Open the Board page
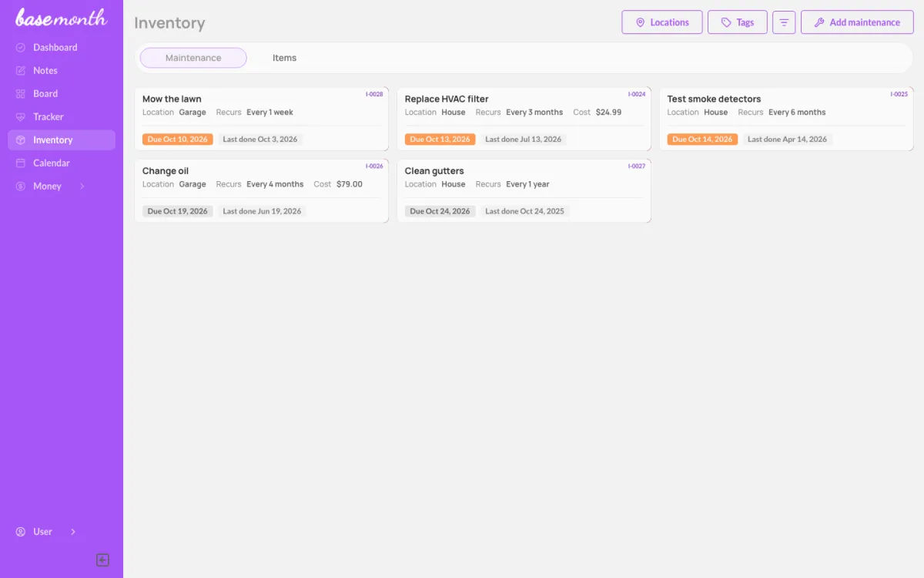This screenshot has height=578, width=924. (62, 94)
